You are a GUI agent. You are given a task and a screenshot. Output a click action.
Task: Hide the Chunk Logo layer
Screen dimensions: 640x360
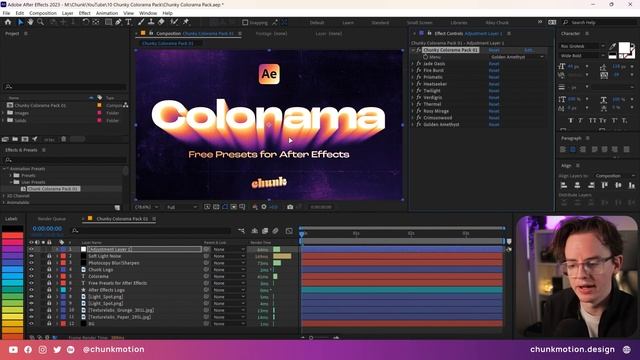(31, 269)
